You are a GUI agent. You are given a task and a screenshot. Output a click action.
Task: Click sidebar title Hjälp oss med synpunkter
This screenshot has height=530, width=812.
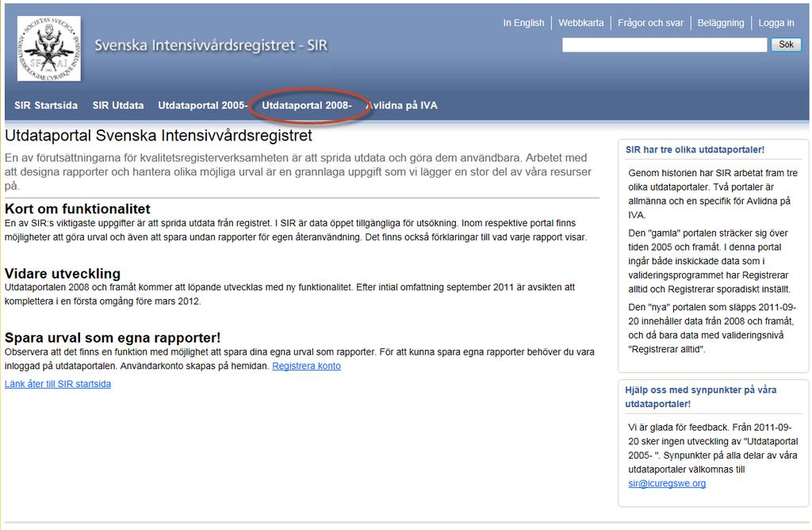pos(701,397)
